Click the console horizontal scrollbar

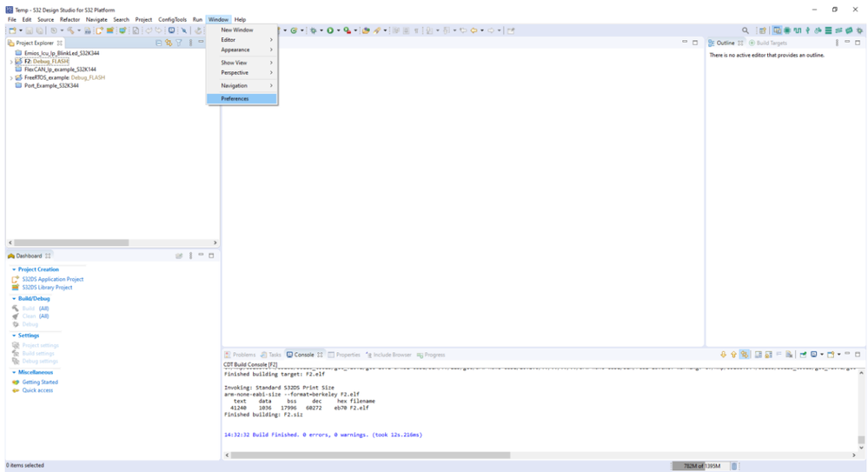(x=370, y=455)
